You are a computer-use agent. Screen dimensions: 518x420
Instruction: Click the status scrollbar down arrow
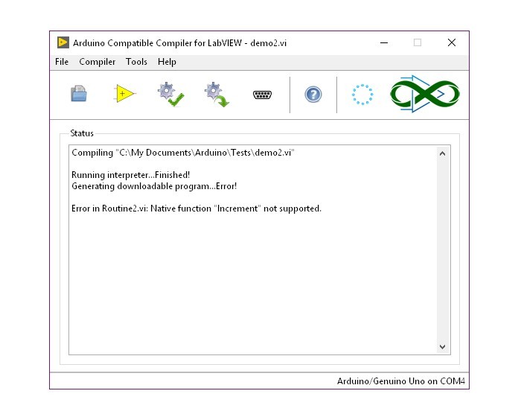tap(443, 346)
